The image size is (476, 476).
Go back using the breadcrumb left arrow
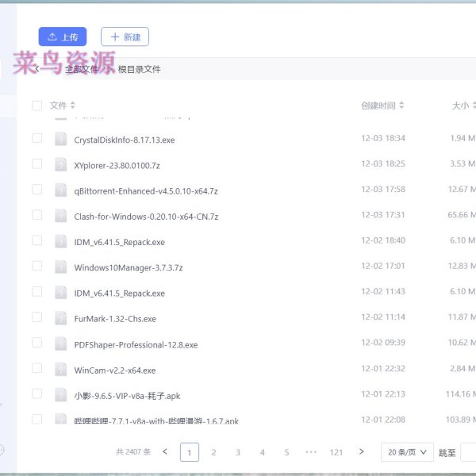click(37, 69)
